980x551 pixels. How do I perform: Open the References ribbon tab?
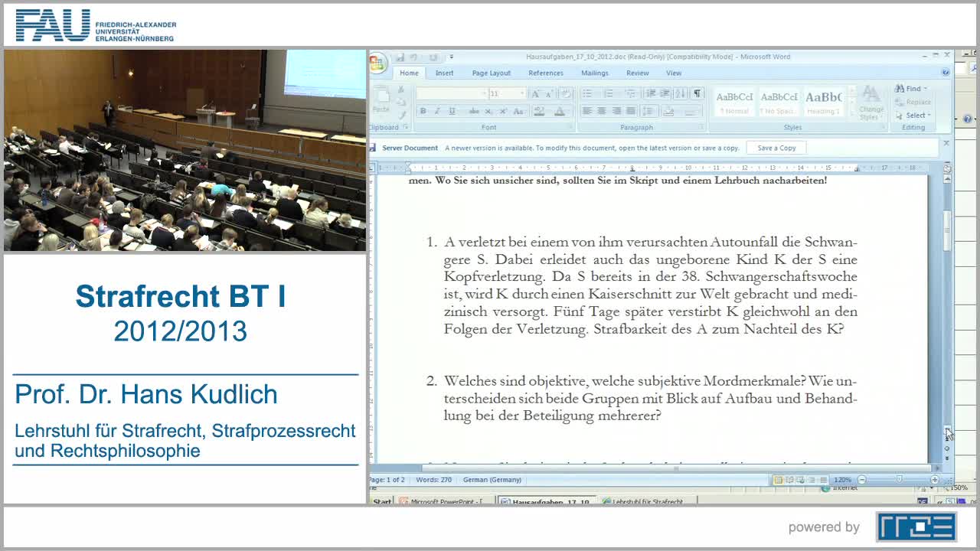[x=545, y=73]
